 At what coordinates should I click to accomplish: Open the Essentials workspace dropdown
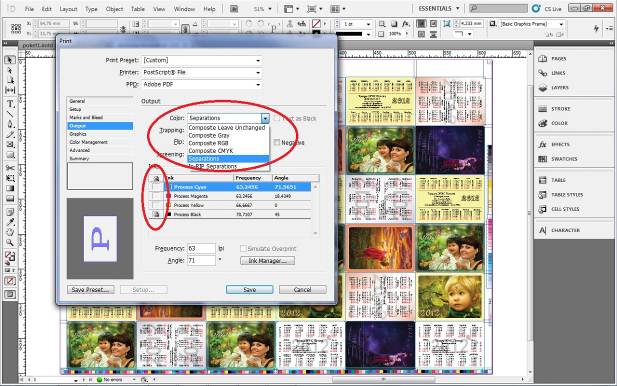click(x=439, y=8)
